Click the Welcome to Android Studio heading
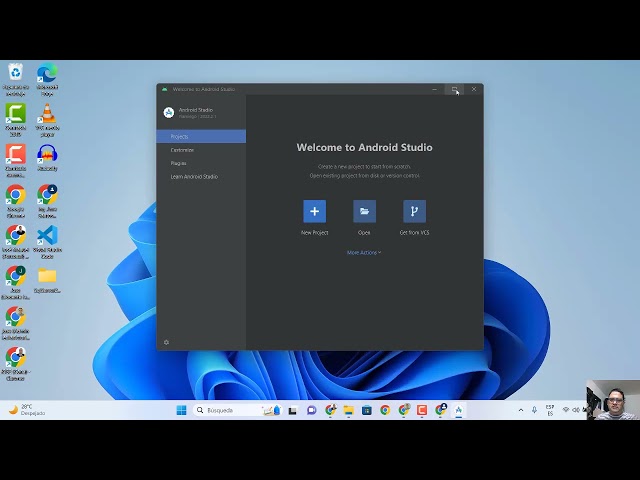Screen dimensions: 640x480 click(364, 147)
